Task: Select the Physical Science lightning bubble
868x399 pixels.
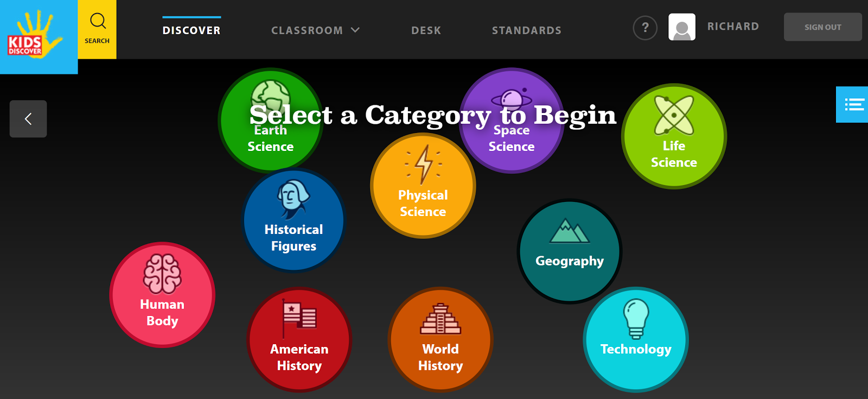Action: pos(423,186)
